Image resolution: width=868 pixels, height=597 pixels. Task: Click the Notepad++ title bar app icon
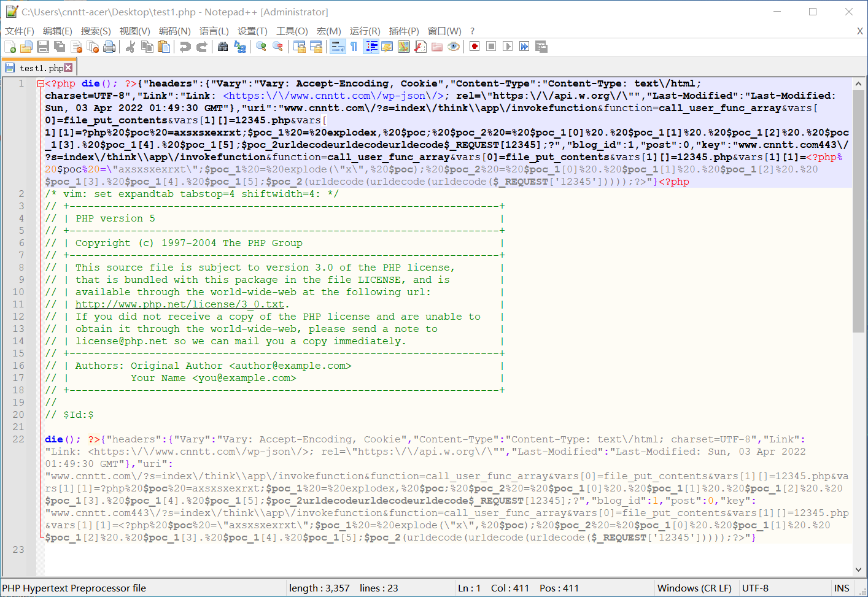(12, 12)
